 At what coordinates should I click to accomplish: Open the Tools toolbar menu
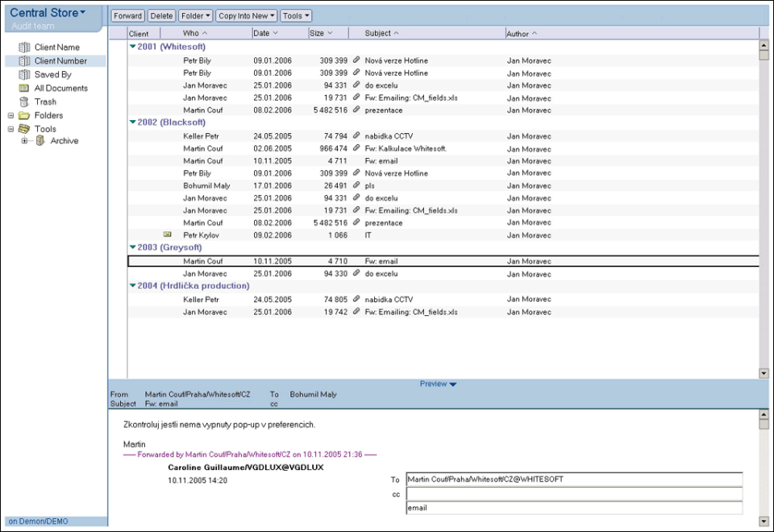tap(296, 16)
